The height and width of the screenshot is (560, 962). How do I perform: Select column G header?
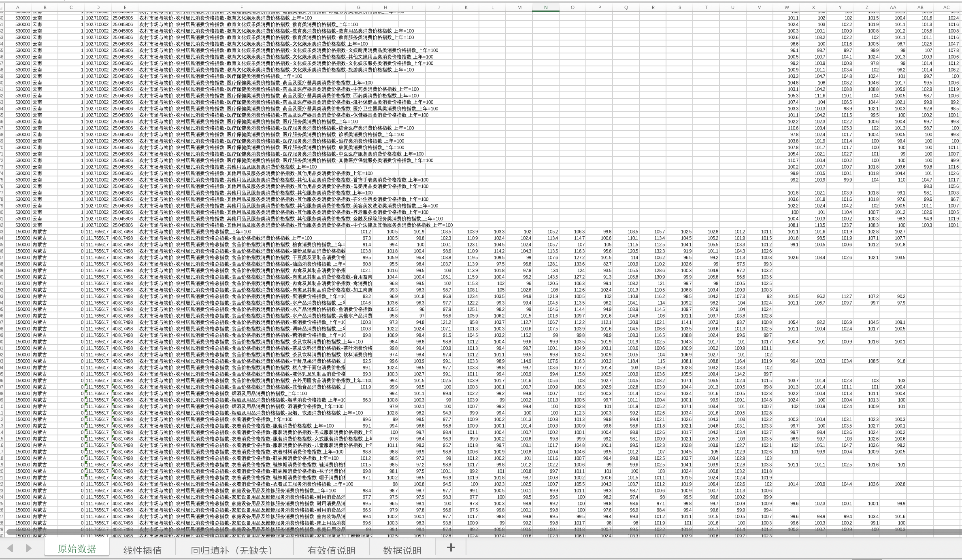[x=358, y=7]
